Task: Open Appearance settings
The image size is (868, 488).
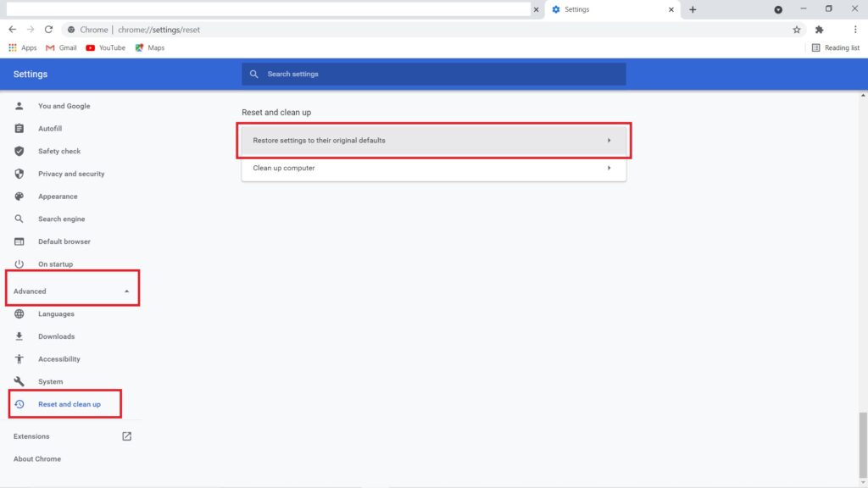Action: (x=58, y=197)
